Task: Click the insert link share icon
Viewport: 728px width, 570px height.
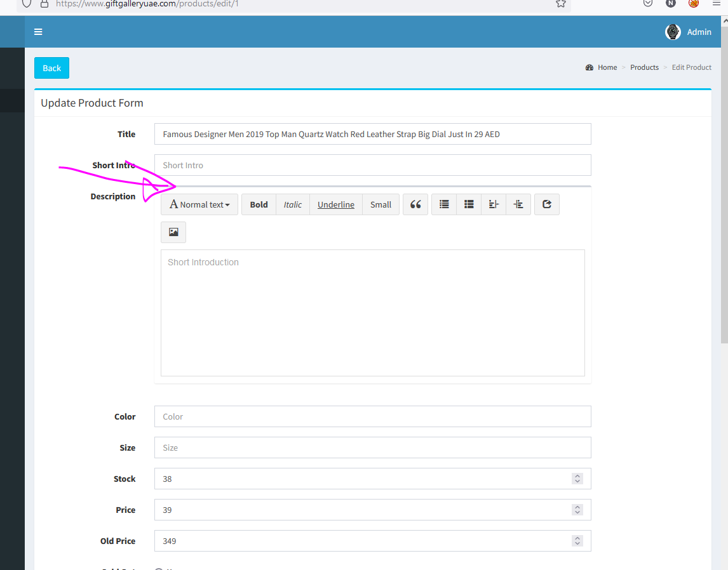Action: point(547,204)
